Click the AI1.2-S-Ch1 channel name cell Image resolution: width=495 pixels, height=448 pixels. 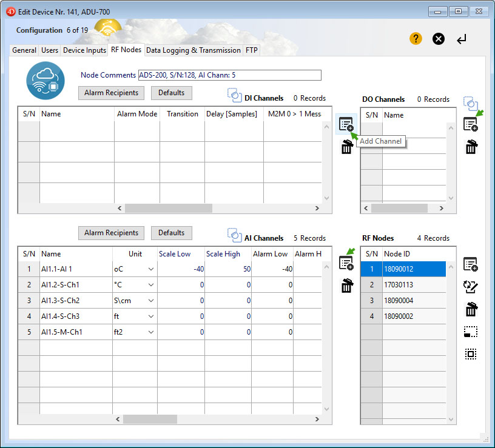click(76, 285)
